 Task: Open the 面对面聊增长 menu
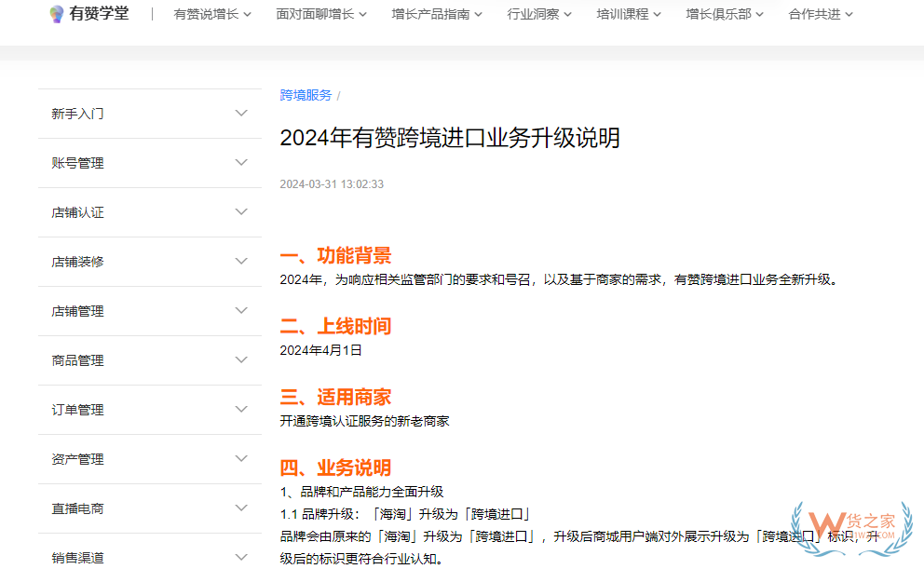click(321, 14)
